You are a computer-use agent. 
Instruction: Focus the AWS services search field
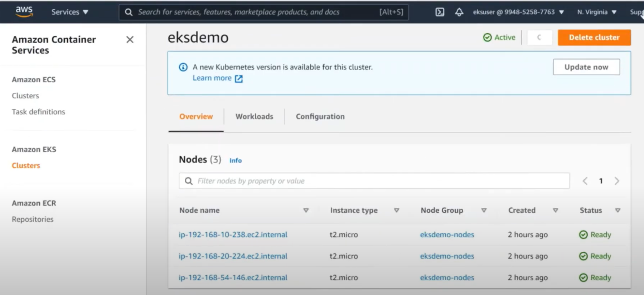pyautogui.click(x=264, y=12)
